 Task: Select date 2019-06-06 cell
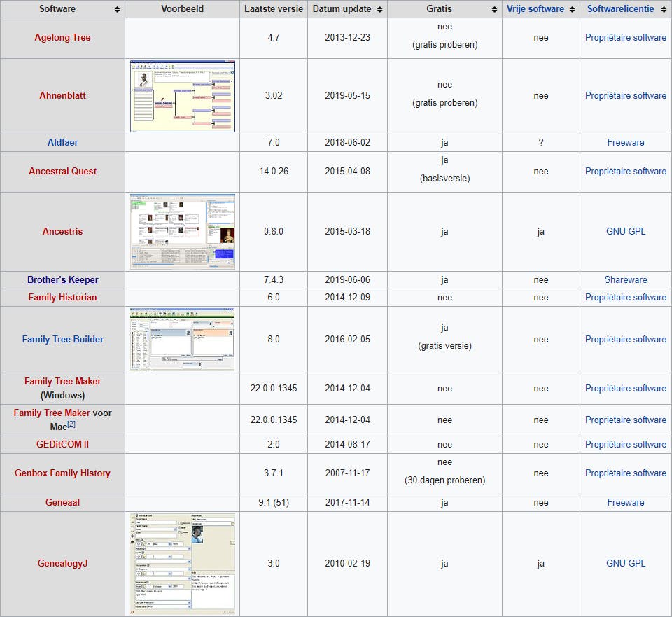point(348,279)
